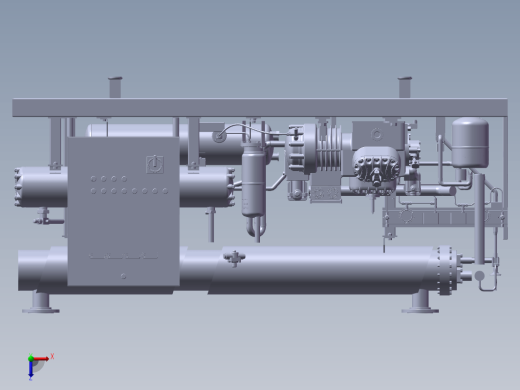Click the red X axis of the orientation triad

point(41,359)
